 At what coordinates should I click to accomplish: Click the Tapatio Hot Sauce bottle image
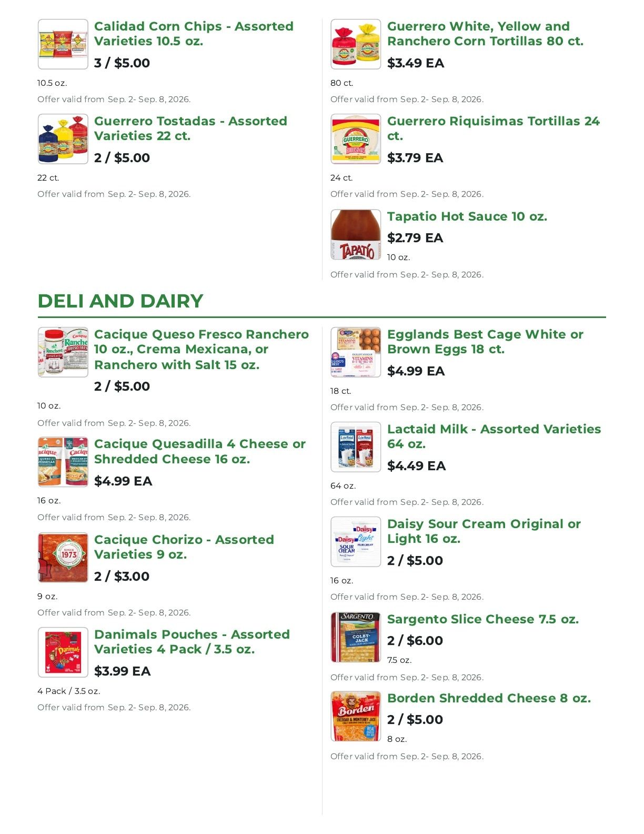tap(356, 234)
